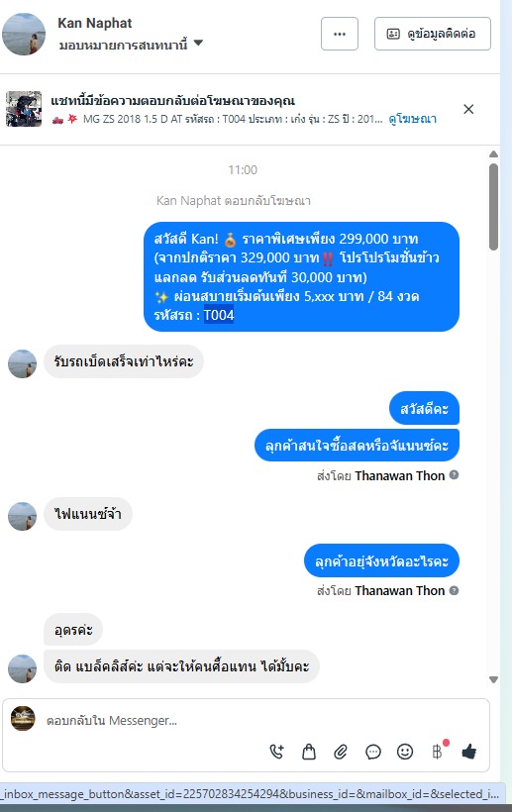The image size is (512, 812).
Task: Click the baht payment request icon
Action: coord(438,752)
